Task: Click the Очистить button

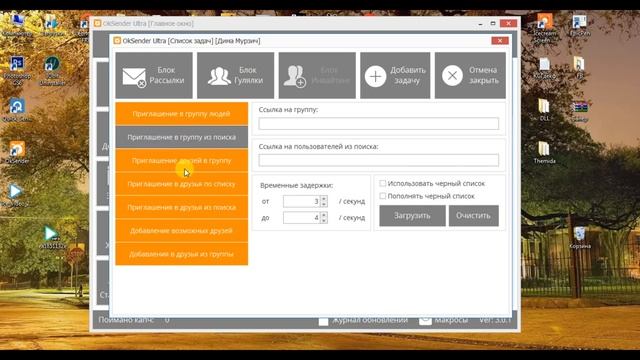Action: 473,216
